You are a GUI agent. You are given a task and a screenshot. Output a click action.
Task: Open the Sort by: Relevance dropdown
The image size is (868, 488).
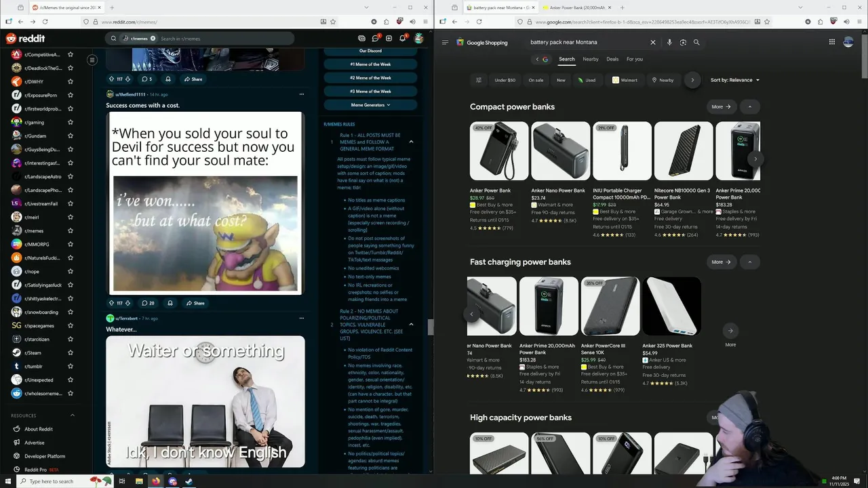coord(735,80)
